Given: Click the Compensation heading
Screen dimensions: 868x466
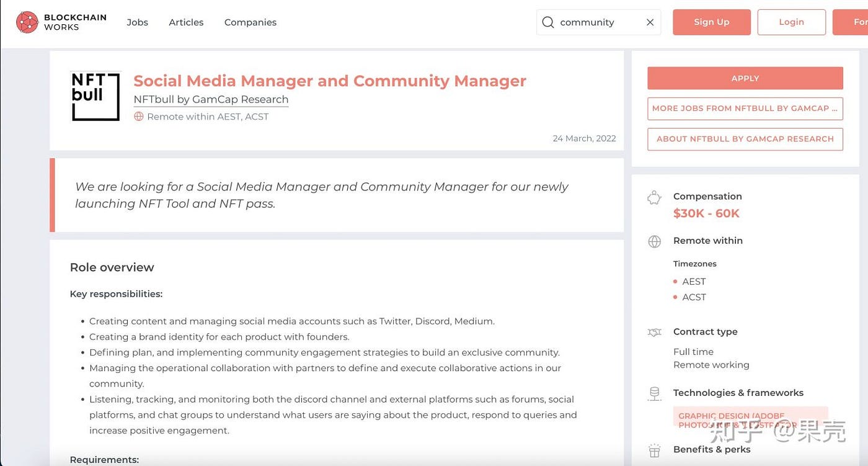Looking at the screenshot, I should tap(707, 197).
